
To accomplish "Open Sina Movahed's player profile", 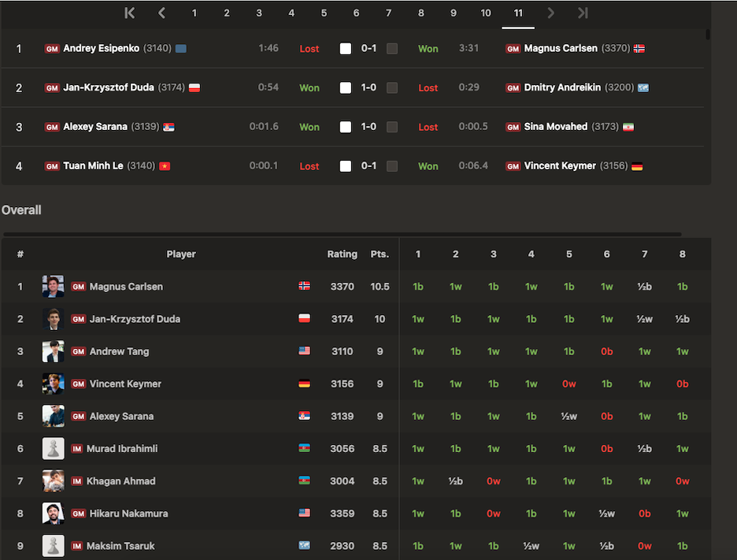I will 555,127.
